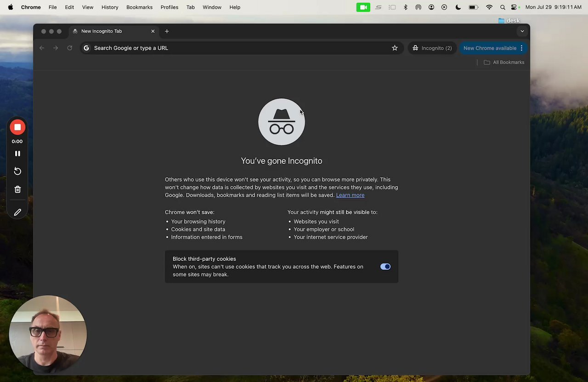Open the File menu
The image size is (588, 382).
pyautogui.click(x=53, y=7)
